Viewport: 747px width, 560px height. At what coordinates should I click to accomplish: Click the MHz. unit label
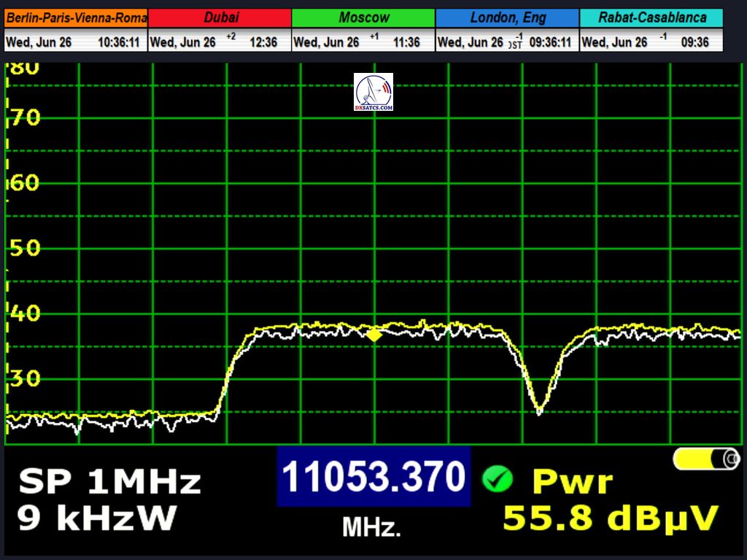coord(371,527)
